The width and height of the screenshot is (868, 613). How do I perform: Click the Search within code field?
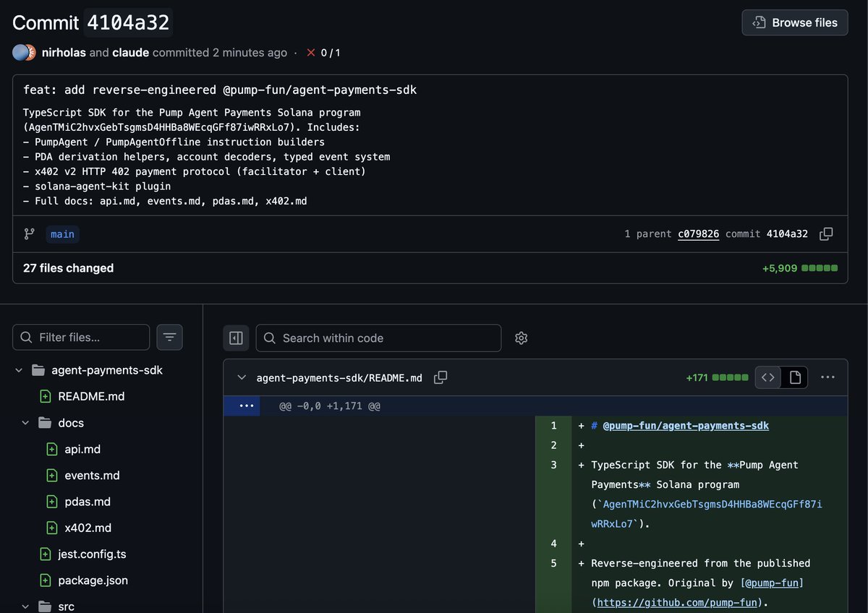(378, 338)
